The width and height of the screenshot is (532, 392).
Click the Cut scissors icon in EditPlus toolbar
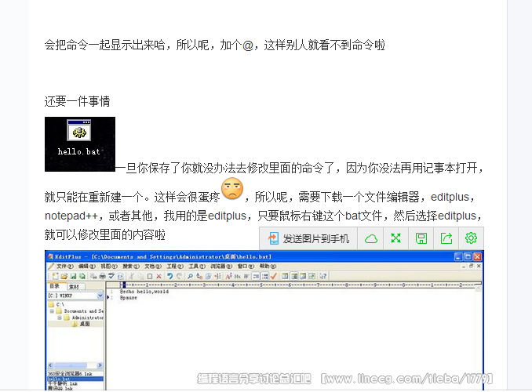(x=132, y=276)
